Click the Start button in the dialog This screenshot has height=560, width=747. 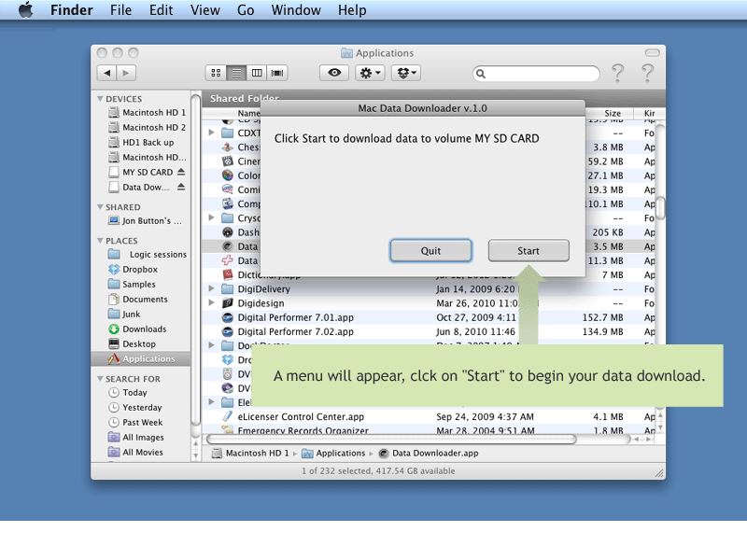coord(529,250)
